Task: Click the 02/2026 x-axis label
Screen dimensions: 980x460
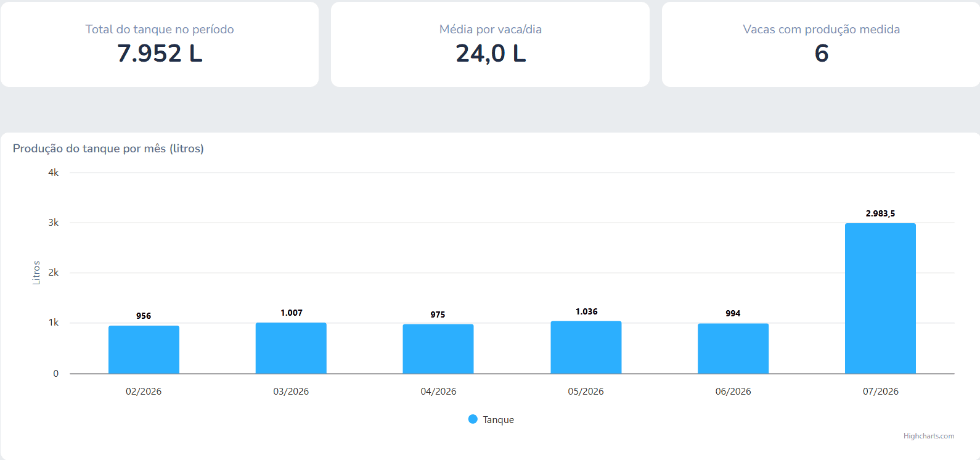Action: [x=144, y=392]
